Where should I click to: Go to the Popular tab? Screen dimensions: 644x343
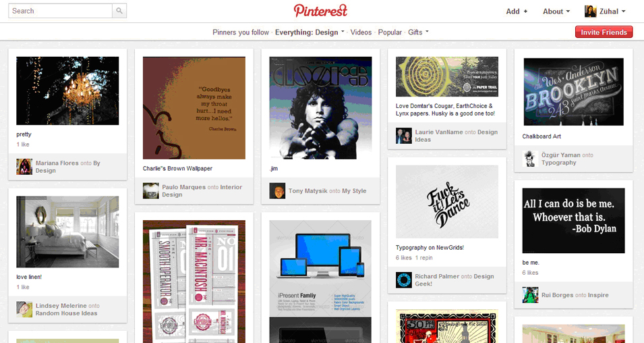point(390,32)
